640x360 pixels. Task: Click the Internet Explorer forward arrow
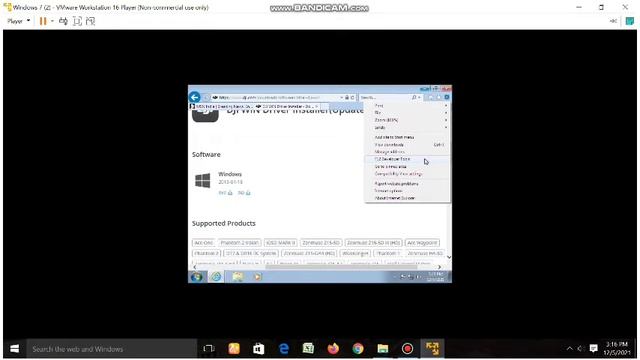[x=207, y=98]
